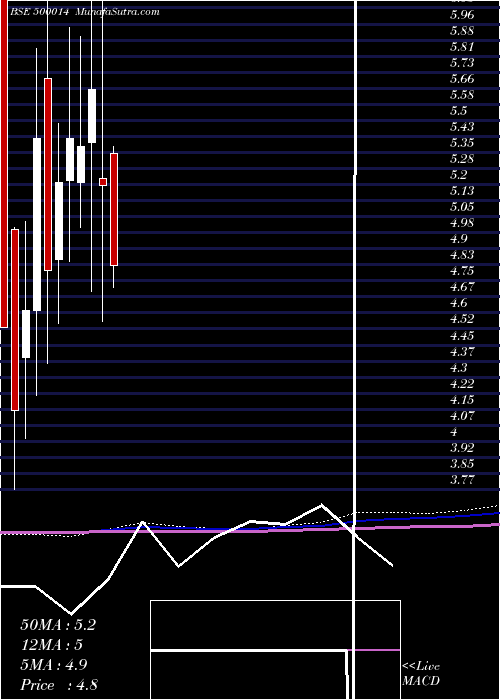Click the 5.5 price axis label
The height and width of the screenshot is (700, 500).
pos(458,111)
